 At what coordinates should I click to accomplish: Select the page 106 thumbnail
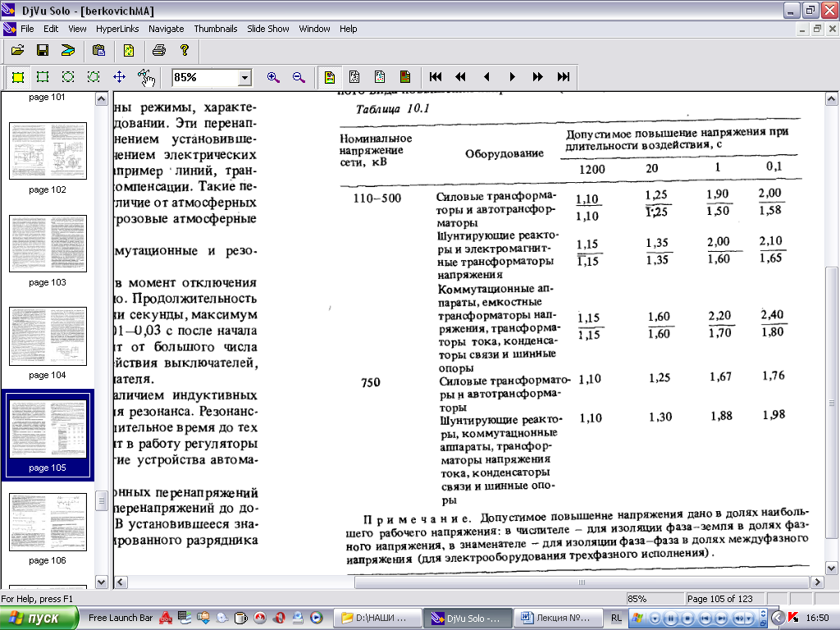click(x=48, y=522)
